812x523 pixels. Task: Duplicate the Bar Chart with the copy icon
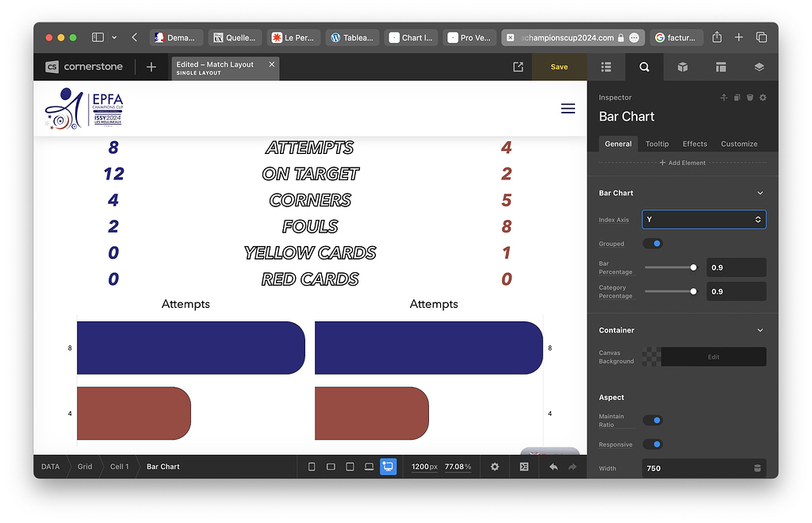(x=737, y=97)
